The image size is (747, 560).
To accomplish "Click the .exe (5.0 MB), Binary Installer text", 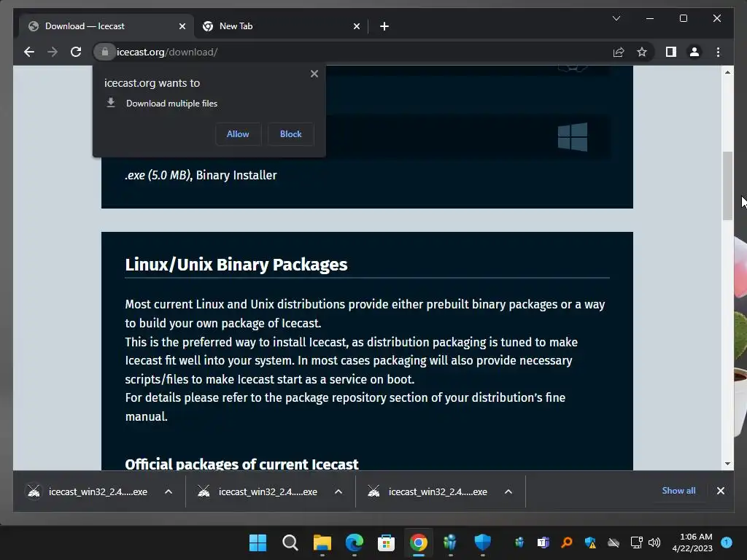I will click(201, 175).
